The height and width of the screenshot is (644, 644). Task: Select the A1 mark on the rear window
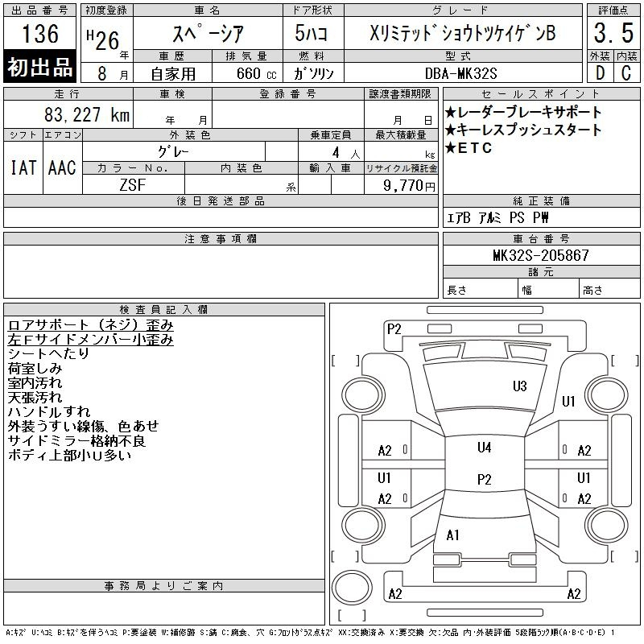click(452, 535)
